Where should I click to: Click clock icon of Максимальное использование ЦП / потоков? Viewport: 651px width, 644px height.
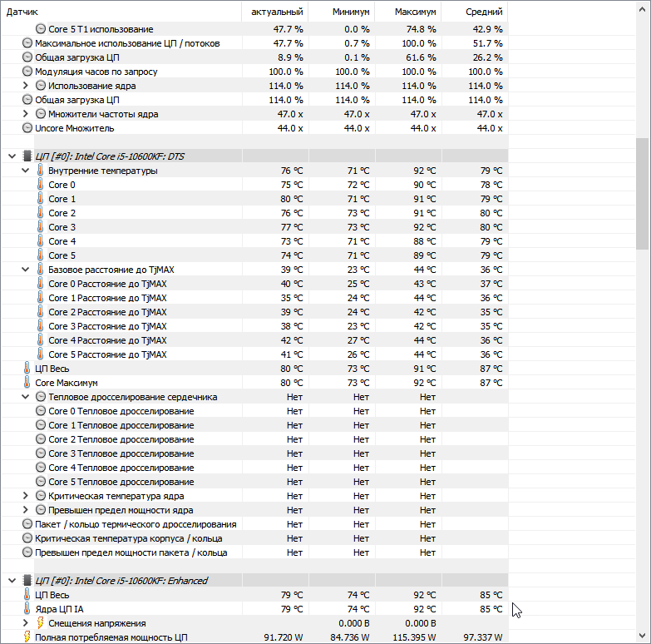click(27, 43)
